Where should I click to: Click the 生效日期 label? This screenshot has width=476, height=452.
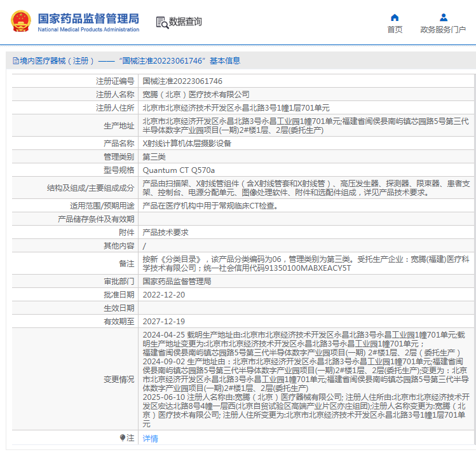[119, 308]
